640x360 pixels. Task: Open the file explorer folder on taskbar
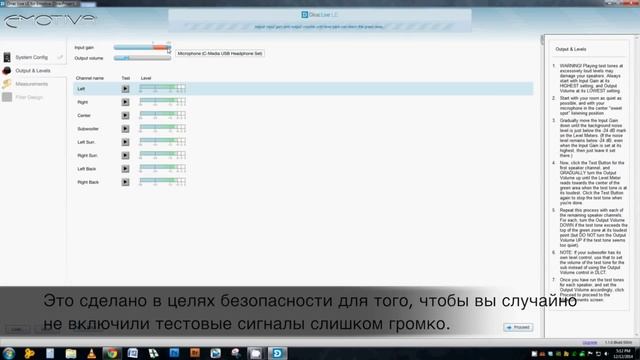pyautogui.click(x=71, y=353)
